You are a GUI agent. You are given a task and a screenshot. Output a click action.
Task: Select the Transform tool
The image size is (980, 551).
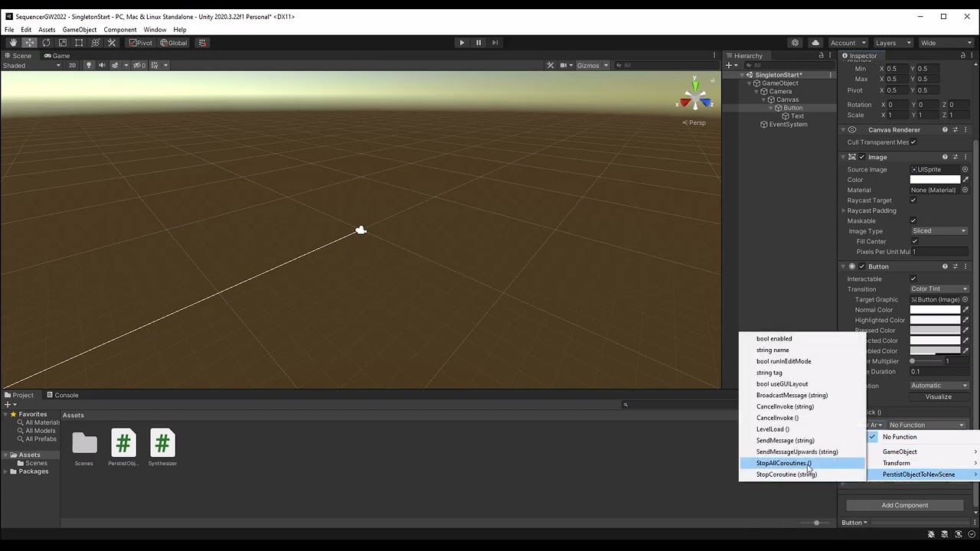(95, 43)
